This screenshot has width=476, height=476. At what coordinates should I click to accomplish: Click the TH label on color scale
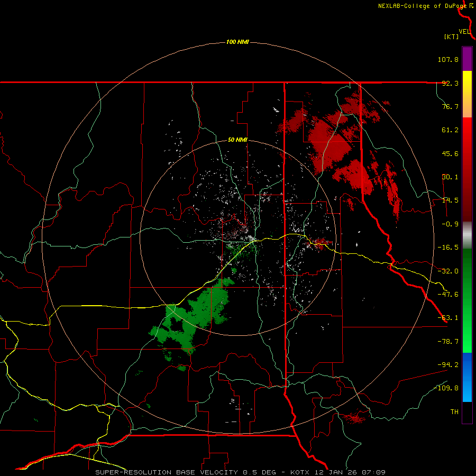(x=454, y=412)
